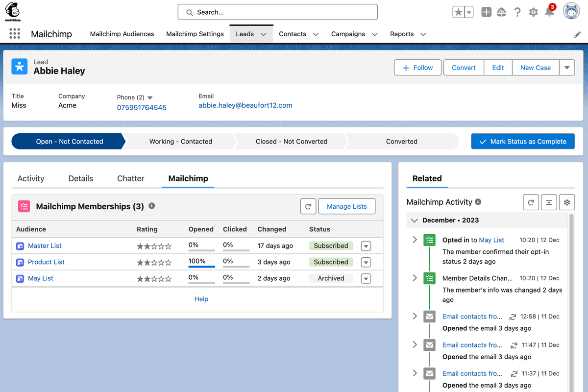This screenshot has height=392, width=588.
Task: Open Mailchimp Activity settings gear
Action: point(567,202)
